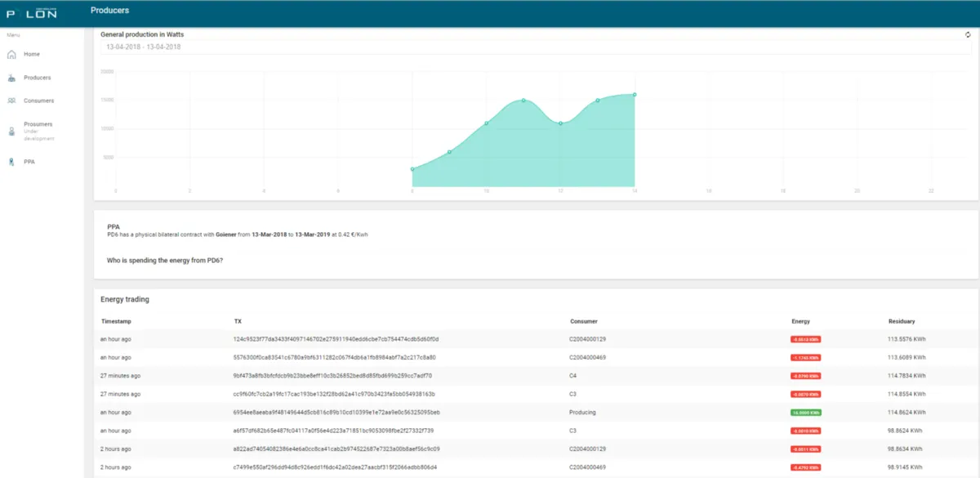Click the Timestamp column header
The height and width of the screenshot is (478, 980).
pos(116,321)
